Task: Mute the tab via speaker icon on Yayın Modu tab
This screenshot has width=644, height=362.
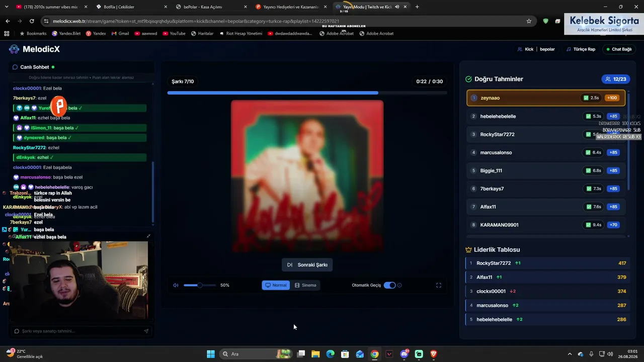Action: (397, 7)
